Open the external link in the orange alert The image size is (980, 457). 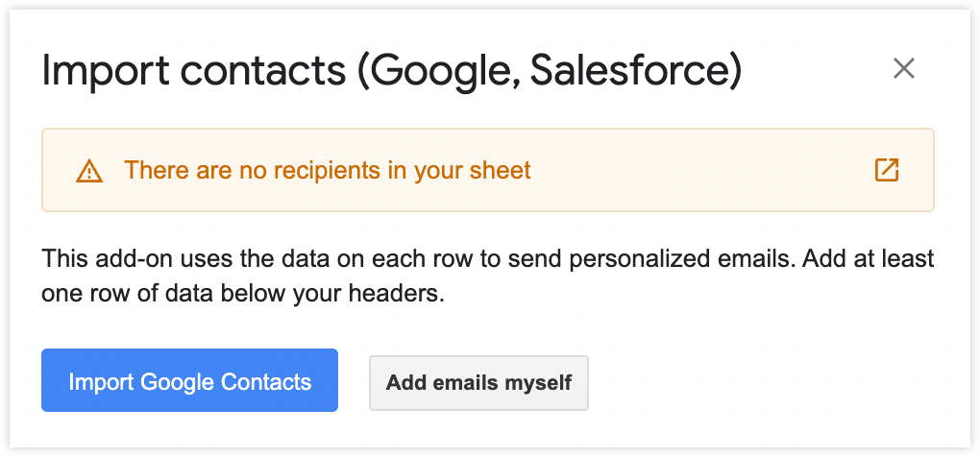tap(886, 171)
